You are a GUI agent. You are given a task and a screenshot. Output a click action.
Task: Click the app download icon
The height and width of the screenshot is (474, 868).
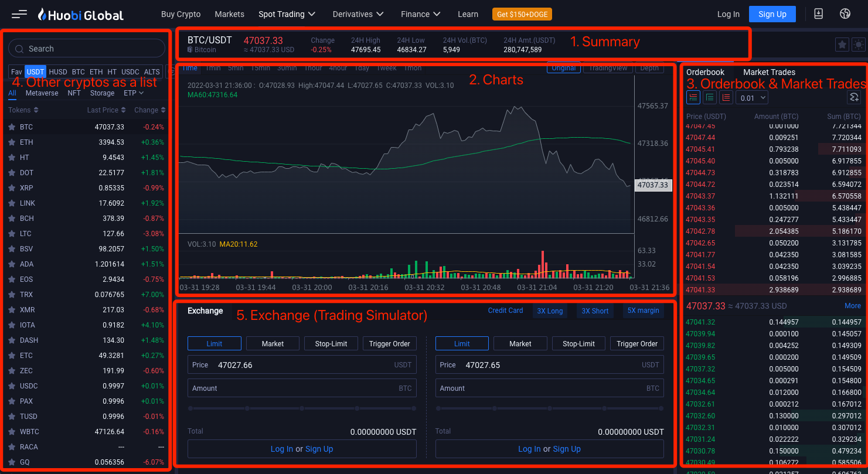pos(819,14)
